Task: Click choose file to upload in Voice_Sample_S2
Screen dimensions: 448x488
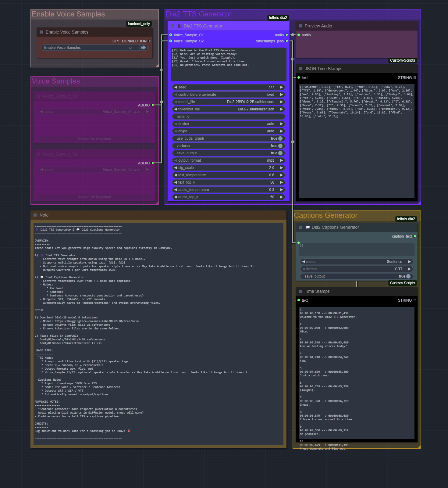Action: (x=94, y=197)
